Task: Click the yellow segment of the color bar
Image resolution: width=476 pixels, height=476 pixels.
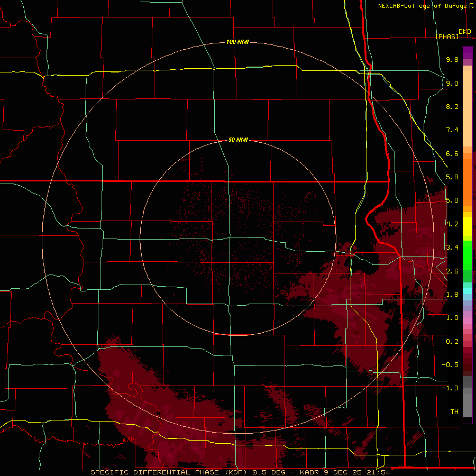Action: click(x=467, y=226)
